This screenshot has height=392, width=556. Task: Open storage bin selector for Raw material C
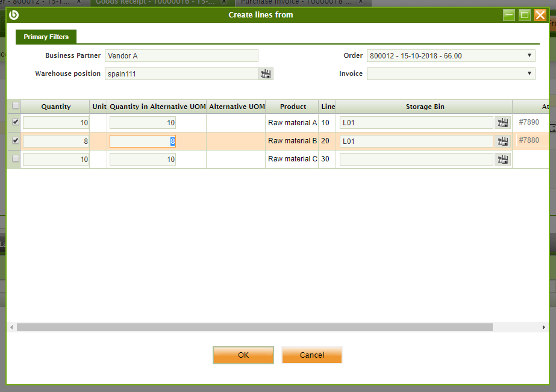(502, 160)
